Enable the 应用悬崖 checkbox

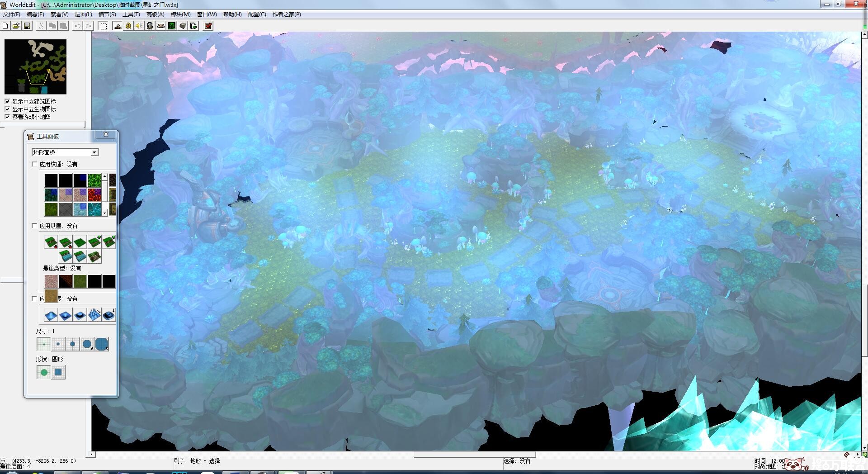(35, 226)
